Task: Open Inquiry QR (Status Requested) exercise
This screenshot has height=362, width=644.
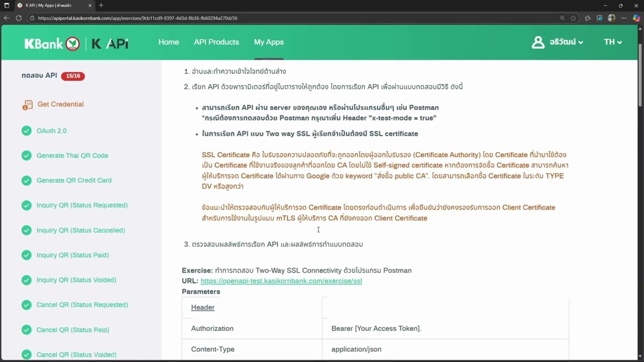Action: (82, 205)
